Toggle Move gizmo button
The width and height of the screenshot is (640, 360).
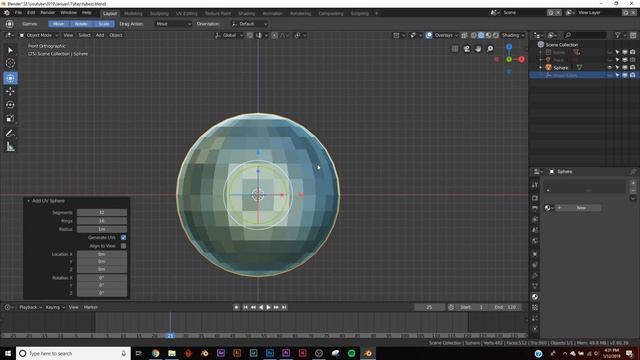(58, 24)
